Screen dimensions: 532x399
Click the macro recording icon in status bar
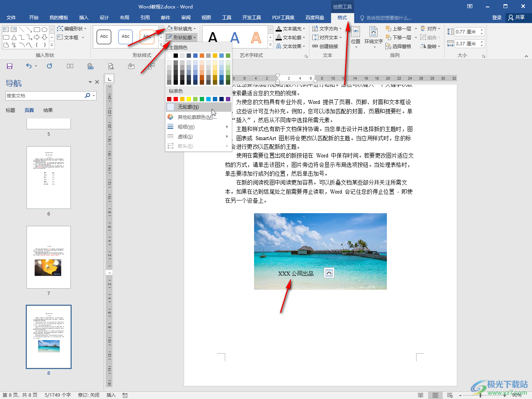(x=125, y=395)
